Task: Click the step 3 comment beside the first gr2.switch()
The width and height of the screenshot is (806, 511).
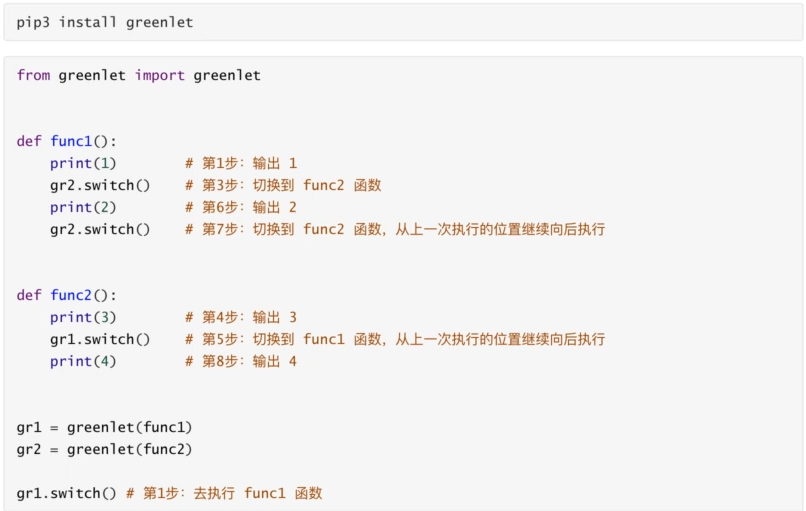Action: click(x=283, y=185)
